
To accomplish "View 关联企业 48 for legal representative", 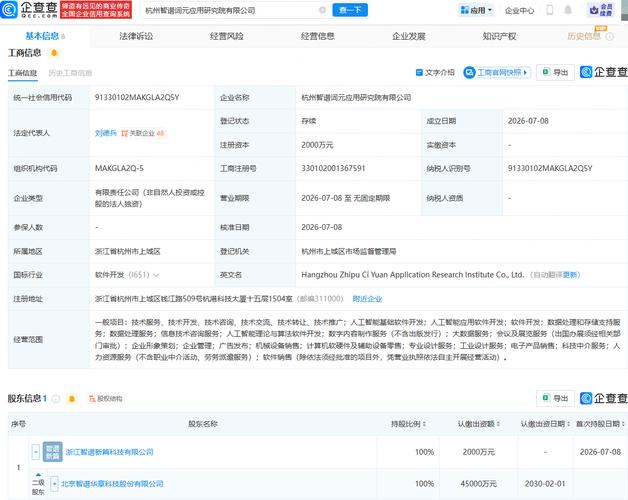I will click(x=143, y=133).
